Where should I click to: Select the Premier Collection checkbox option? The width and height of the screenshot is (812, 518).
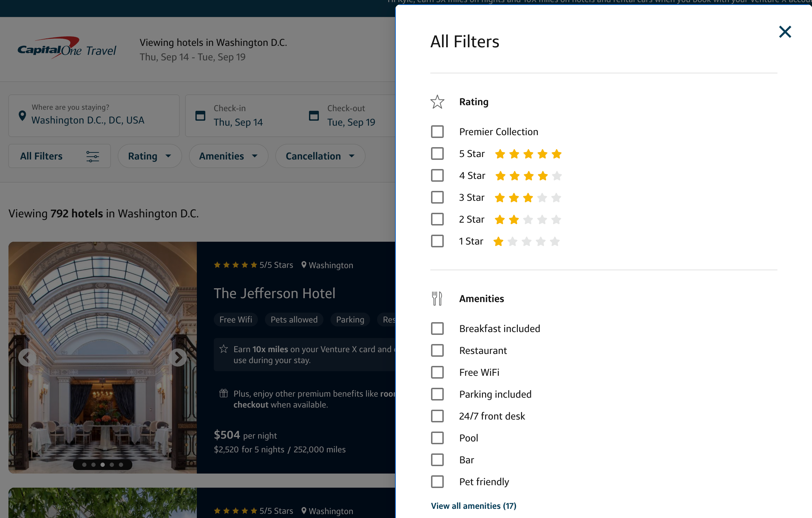pyautogui.click(x=437, y=131)
